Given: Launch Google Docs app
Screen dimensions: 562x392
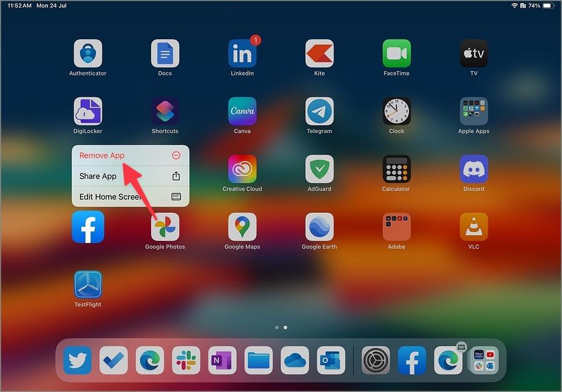Looking at the screenshot, I should coord(165,54).
